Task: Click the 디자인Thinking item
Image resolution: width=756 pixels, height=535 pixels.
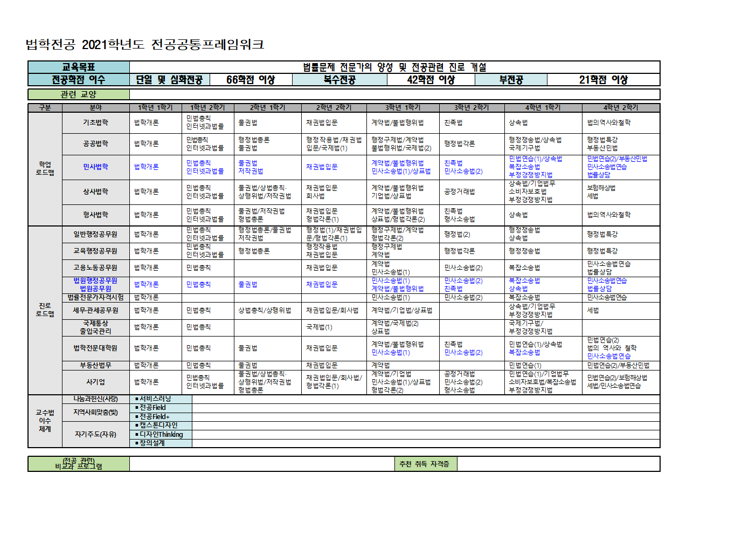Action: (x=161, y=434)
